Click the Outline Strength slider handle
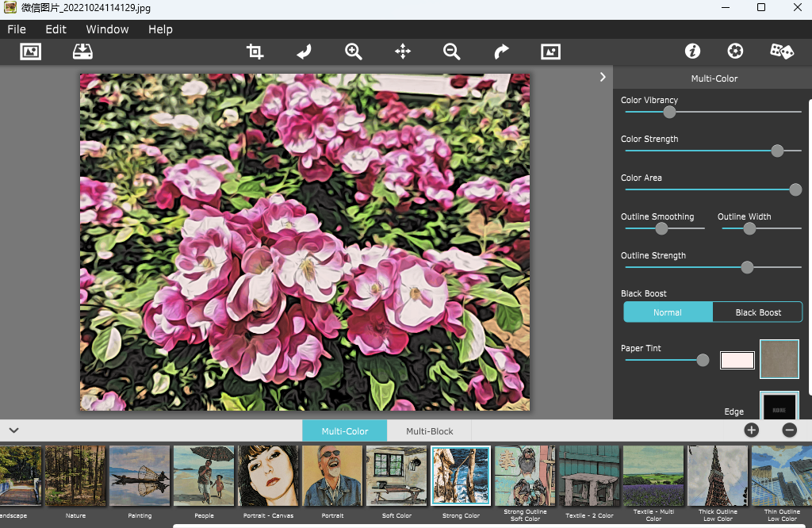 click(x=747, y=267)
